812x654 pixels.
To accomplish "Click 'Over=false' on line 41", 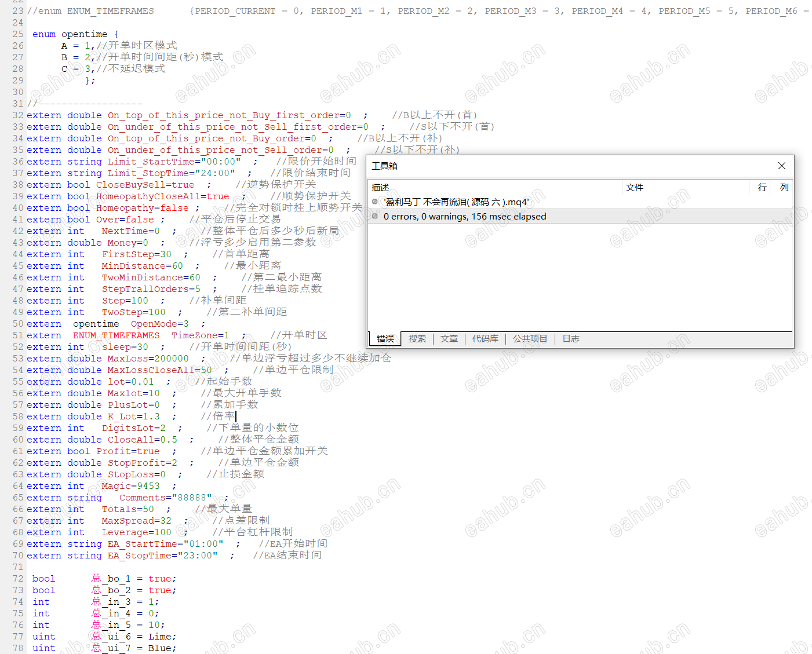I will click(x=125, y=220).
